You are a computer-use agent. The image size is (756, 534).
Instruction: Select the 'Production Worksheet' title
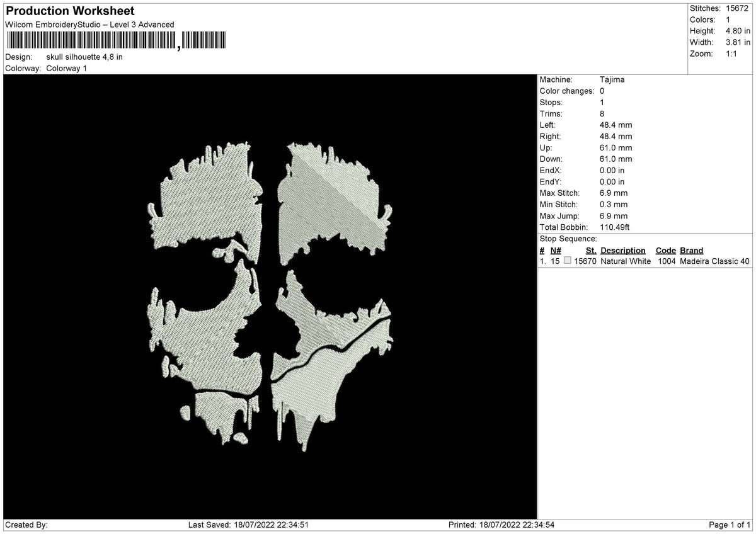tap(70, 11)
